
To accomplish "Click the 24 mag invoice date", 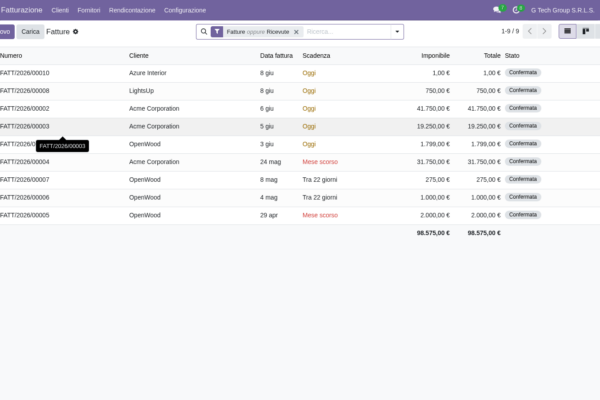I will point(271,162).
